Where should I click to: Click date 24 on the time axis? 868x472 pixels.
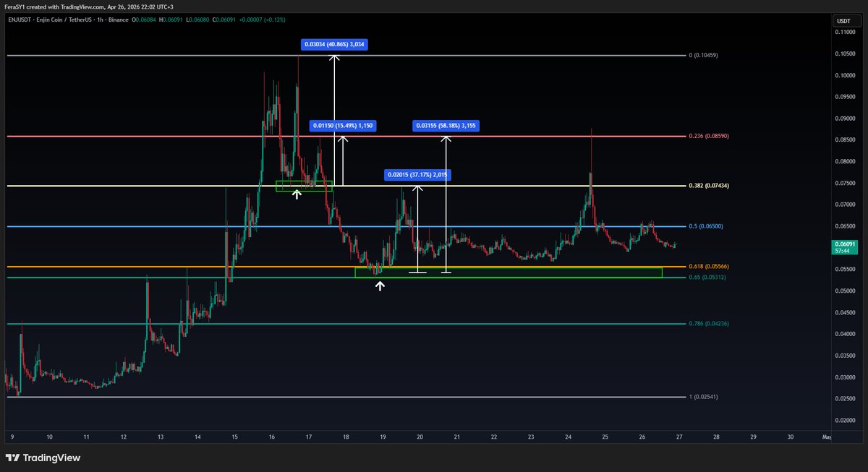coord(569,437)
